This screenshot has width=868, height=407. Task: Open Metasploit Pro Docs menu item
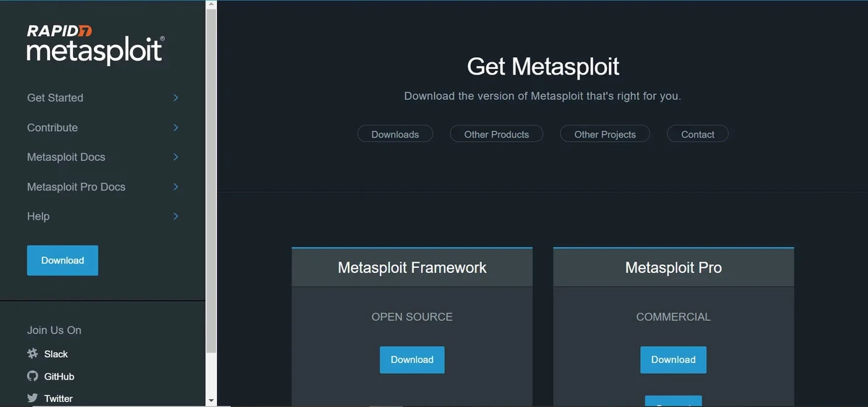(76, 187)
